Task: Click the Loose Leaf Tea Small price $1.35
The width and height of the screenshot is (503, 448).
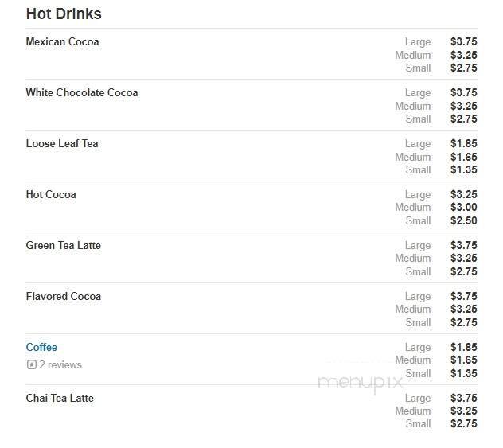Action: [463, 169]
